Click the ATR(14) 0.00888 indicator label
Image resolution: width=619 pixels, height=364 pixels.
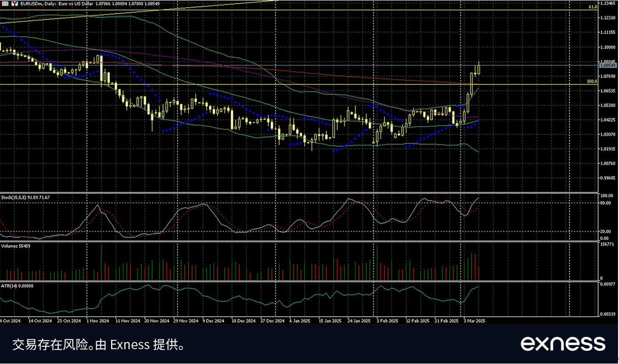19,285
